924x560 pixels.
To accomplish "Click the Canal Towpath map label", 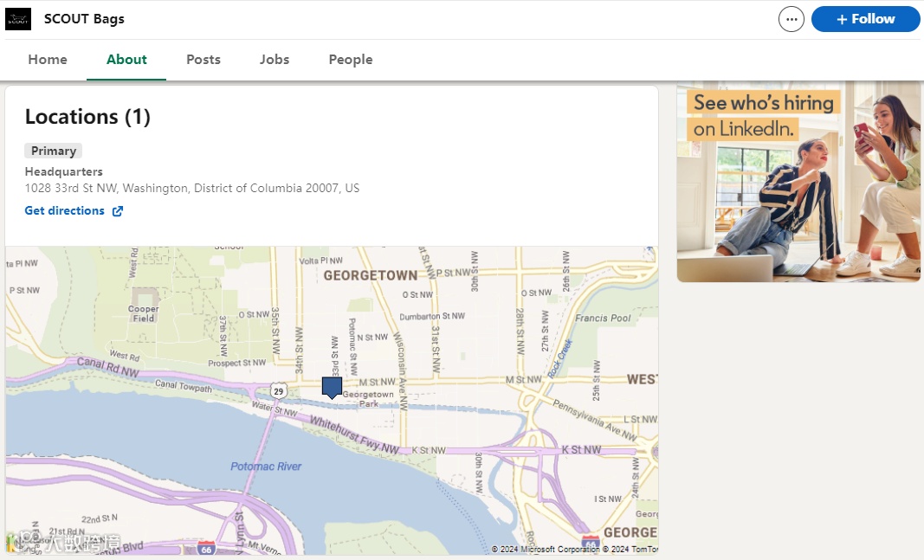I will click(184, 386).
